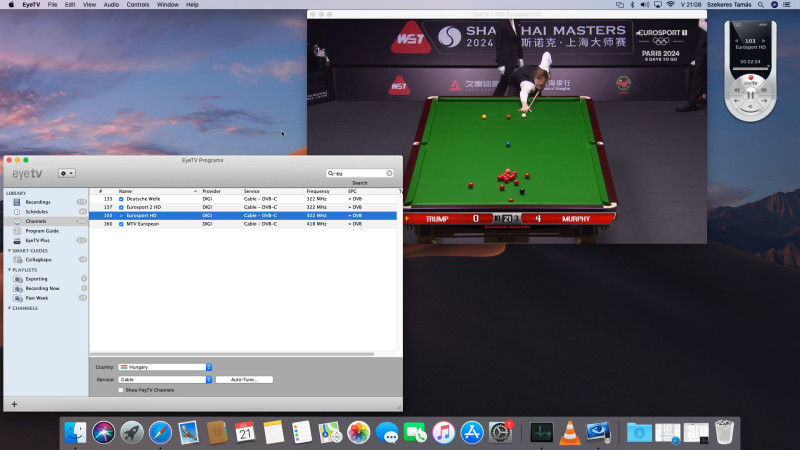Start recording with the red remote button
This screenshot has width=800, height=450.
[x=751, y=78]
